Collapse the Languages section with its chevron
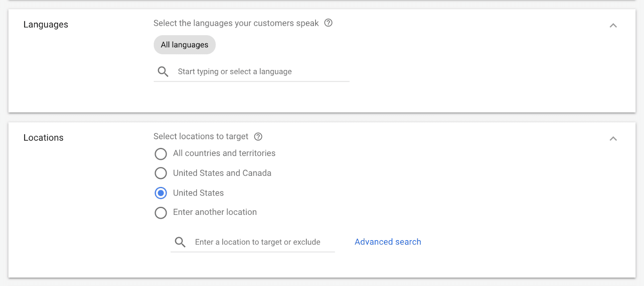 [x=613, y=26]
